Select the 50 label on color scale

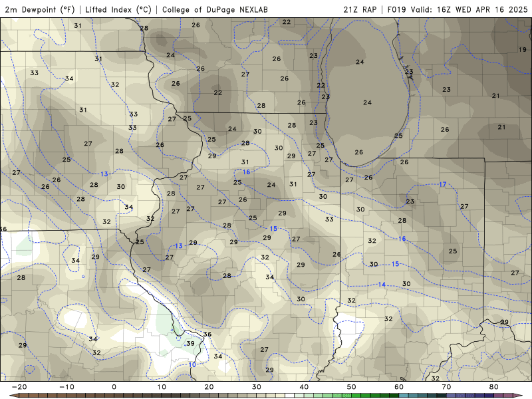352,387
